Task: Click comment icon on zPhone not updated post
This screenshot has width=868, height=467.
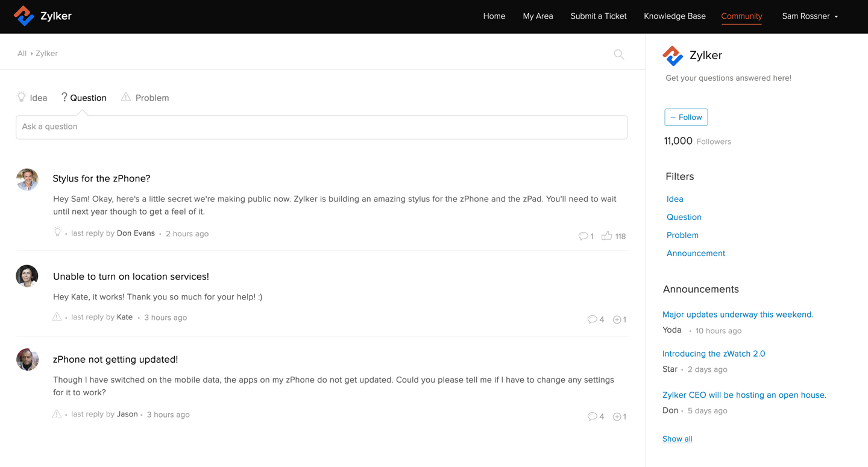Action: tap(592, 416)
